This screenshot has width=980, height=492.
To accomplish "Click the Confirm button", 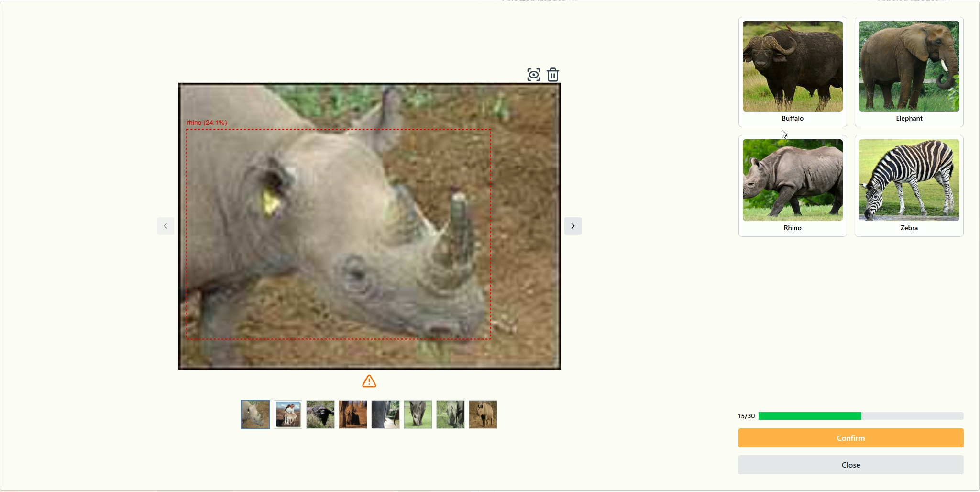I will pyautogui.click(x=851, y=438).
